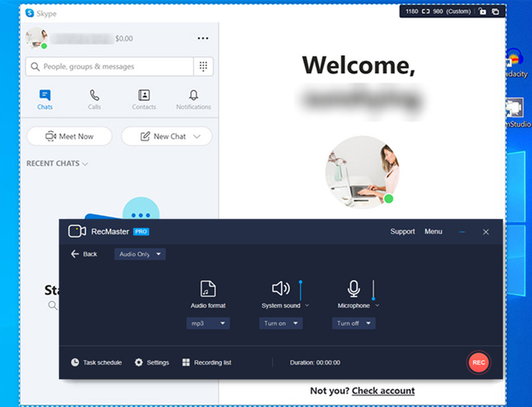The height and width of the screenshot is (407, 532).
Task: Click the region window-select icon
Action: [495, 11]
